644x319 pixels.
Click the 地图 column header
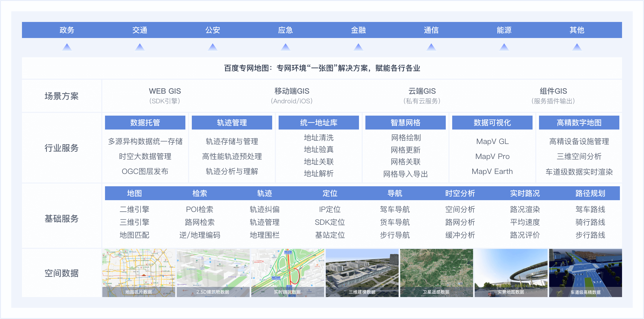[x=134, y=193]
